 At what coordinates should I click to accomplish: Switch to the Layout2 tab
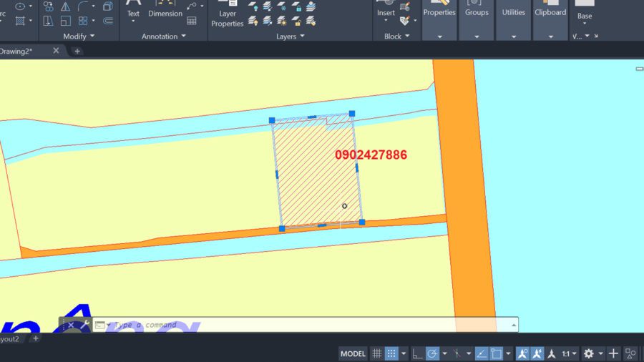click(x=10, y=338)
